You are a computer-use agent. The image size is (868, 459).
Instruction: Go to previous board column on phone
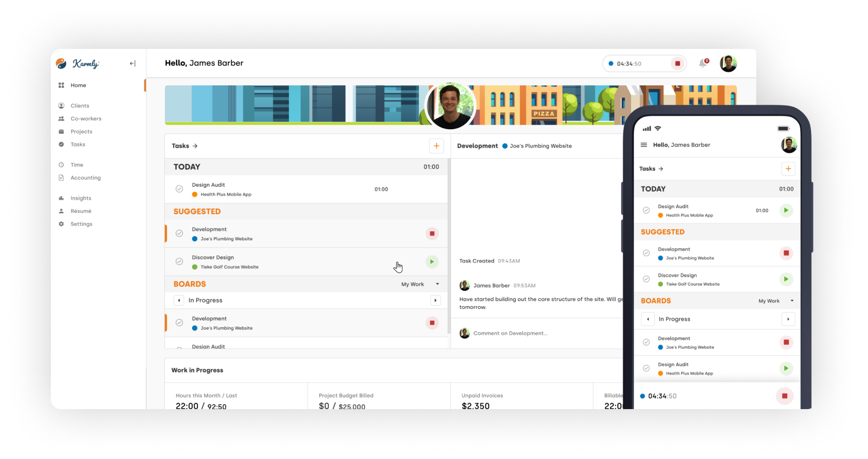click(x=648, y=319)
